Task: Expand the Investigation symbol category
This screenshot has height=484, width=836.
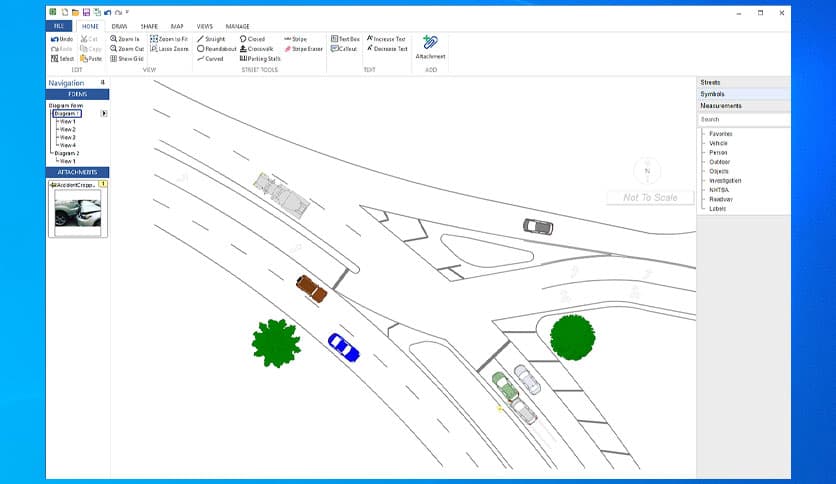Action: pos(725,181)
